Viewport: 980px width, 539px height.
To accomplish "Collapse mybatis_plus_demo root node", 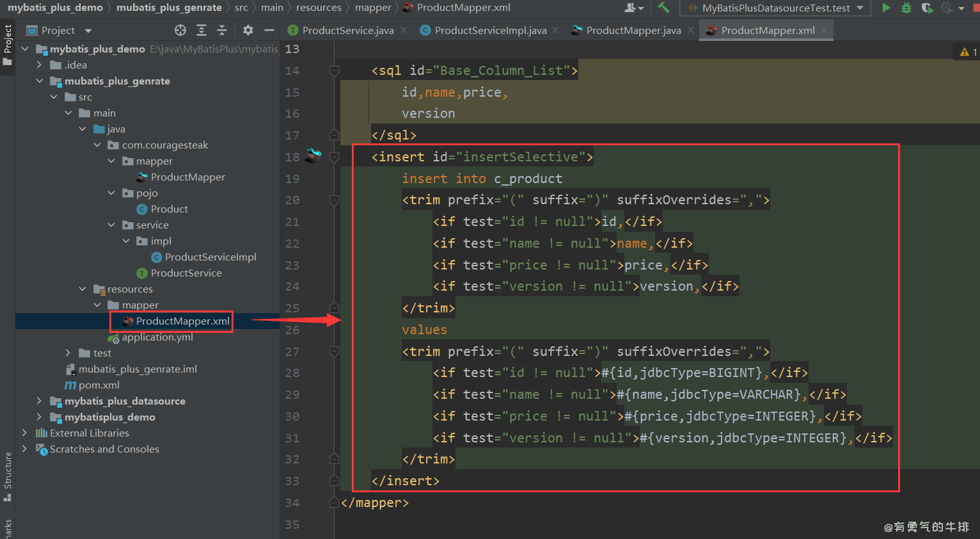I will (25, 49).
